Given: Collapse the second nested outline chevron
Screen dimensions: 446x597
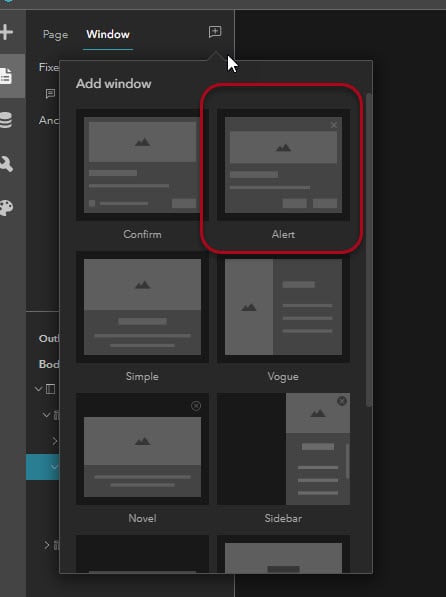Looking at the screenshot, I should [46, 415].
